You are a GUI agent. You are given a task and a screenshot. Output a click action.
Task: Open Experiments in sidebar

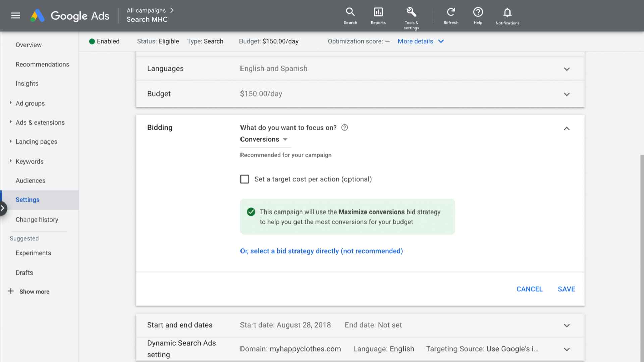pyautogui.click(x=33, y=253)
